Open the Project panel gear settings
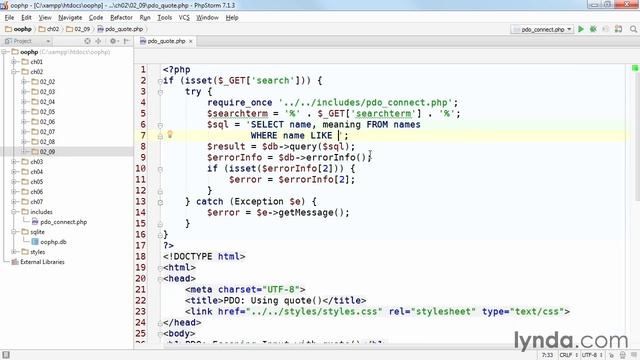640x360 pixels. [113, 41]
